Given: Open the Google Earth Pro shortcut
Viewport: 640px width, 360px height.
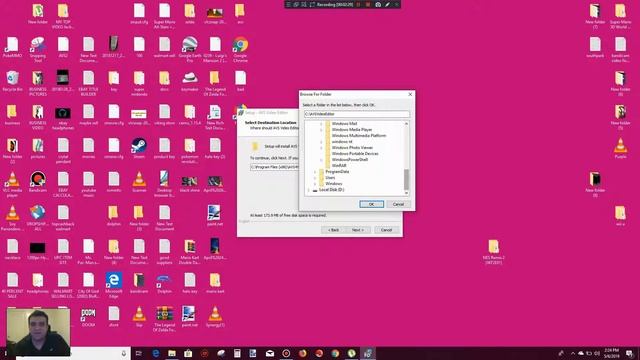Looking at the screenshot, I should pyautogui.click(x=190, y=49).
